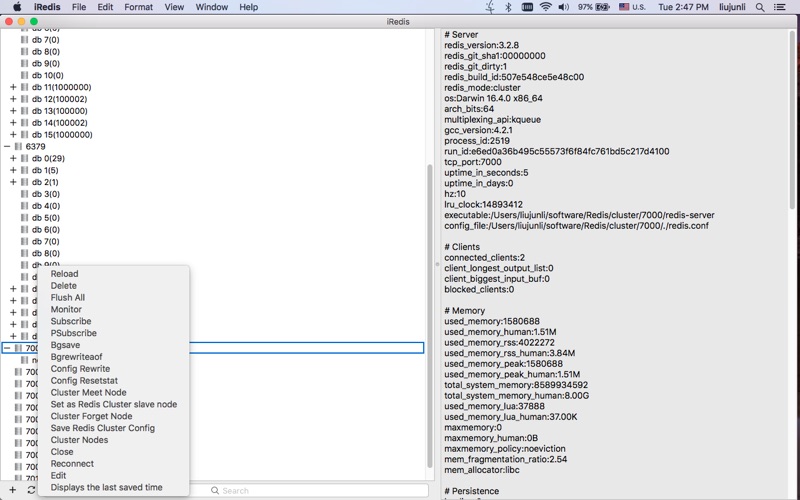This screenshot has width=800, height=500.
Task: Click the used_memory_human:1.51M line
Action: (x=500, y=332)
